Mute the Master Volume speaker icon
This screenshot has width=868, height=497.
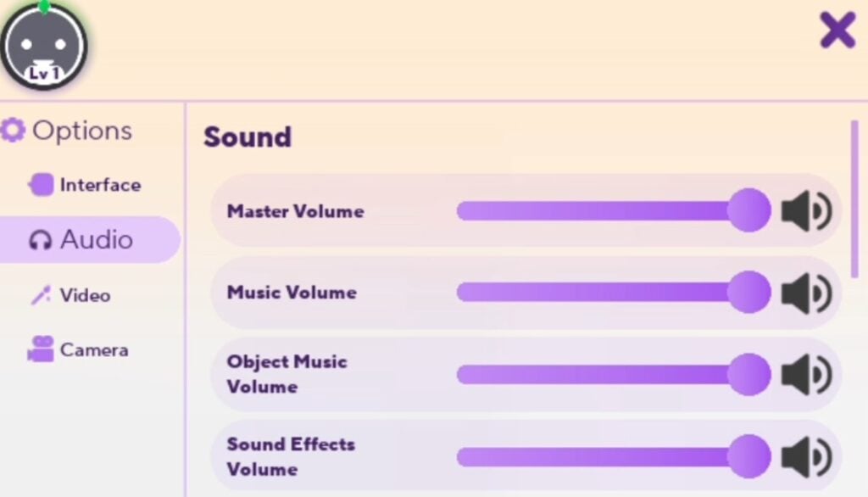(x=805, y=210)
